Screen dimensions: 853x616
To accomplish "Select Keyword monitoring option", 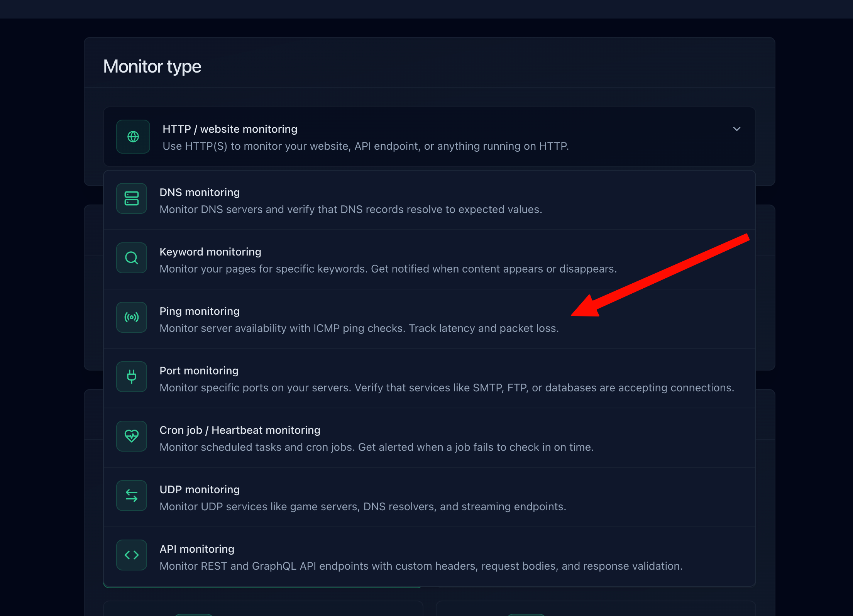I will [x=210, y=252].
